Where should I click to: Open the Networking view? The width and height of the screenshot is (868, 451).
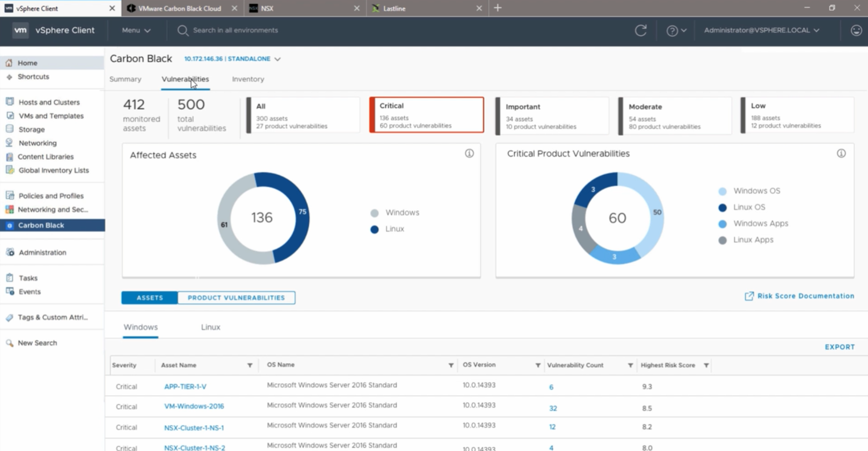36,143
